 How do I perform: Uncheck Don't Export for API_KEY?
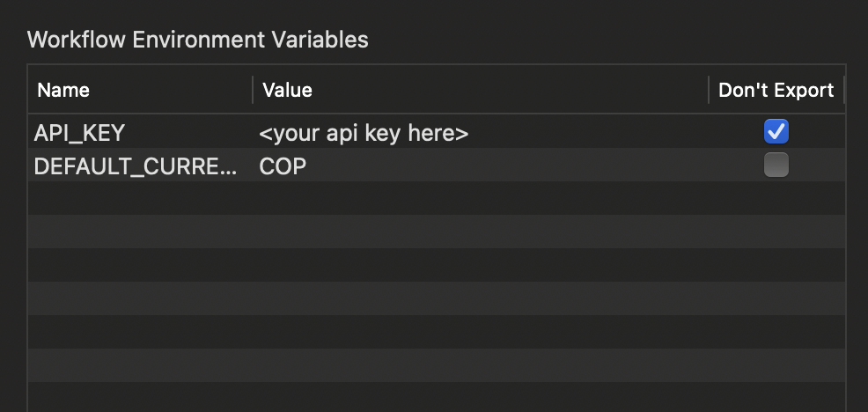pos(776,132)
